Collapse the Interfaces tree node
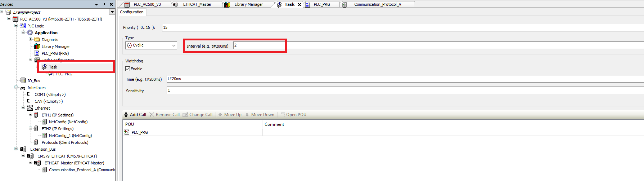 tap(16, 87)
